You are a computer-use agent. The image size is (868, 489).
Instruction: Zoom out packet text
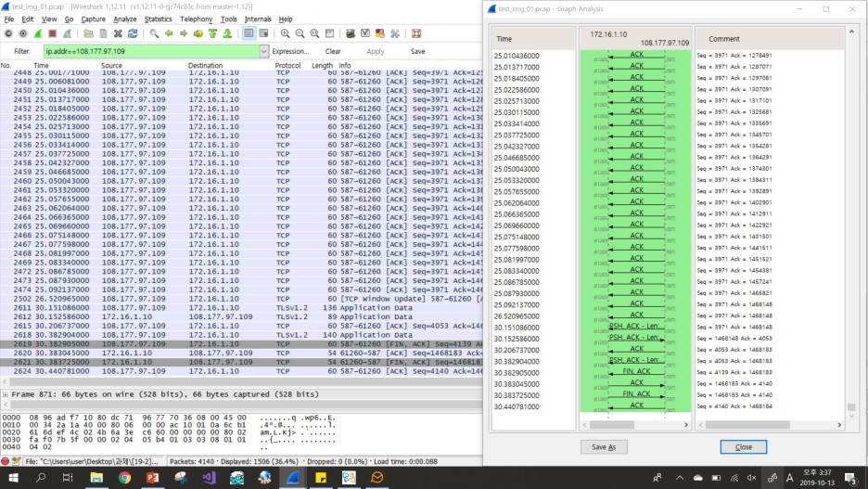300,33
